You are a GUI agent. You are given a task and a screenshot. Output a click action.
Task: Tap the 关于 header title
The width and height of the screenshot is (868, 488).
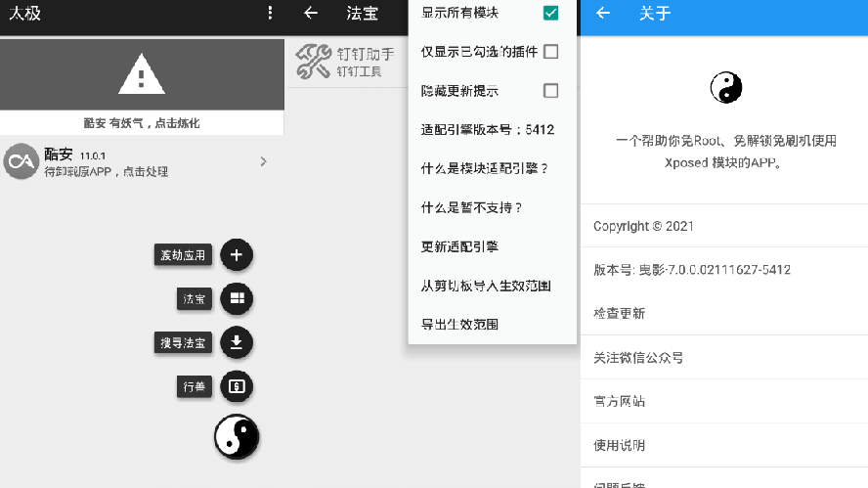pos(655,14)
